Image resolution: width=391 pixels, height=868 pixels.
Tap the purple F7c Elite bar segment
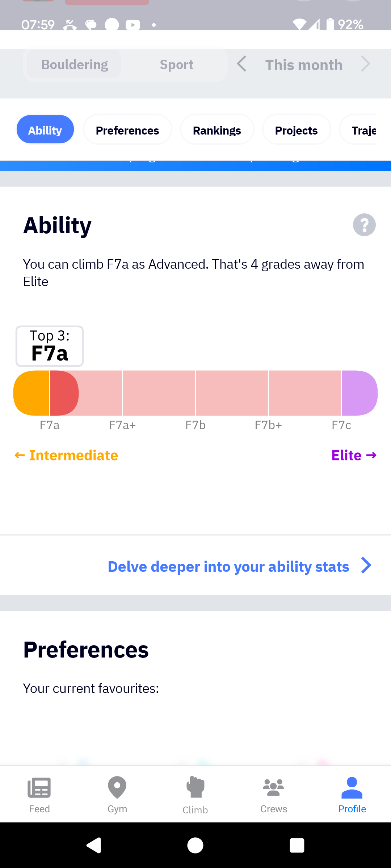359,393
